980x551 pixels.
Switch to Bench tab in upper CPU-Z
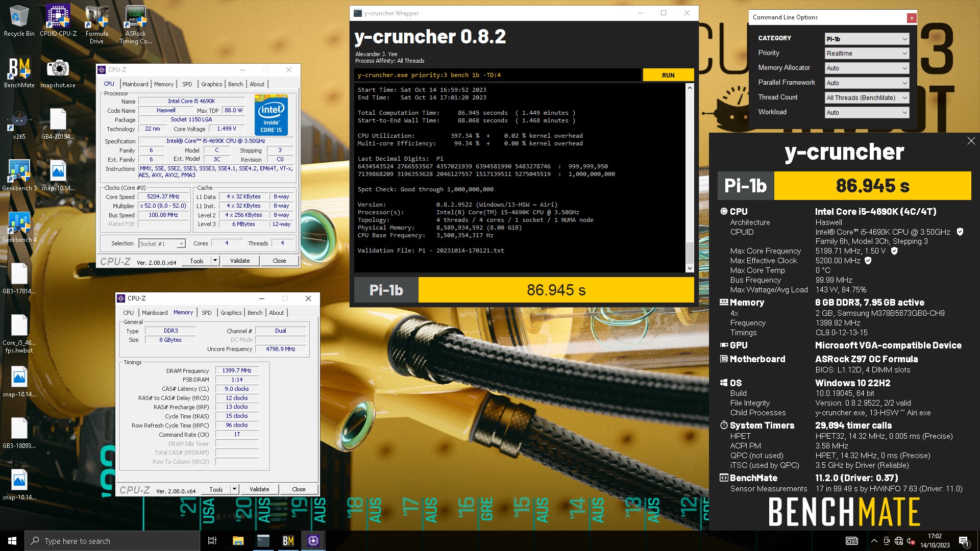236,84
